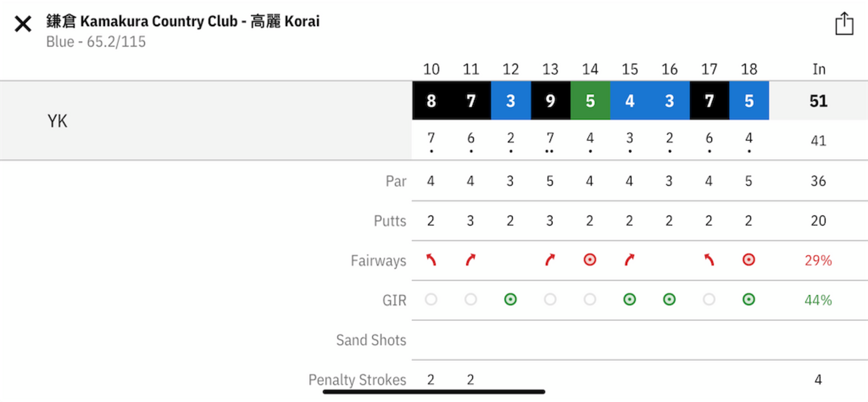Screen dimensions: 868x402
Task: Select the hole 14 fairway hit marker
Action: [x=590, y=260]
